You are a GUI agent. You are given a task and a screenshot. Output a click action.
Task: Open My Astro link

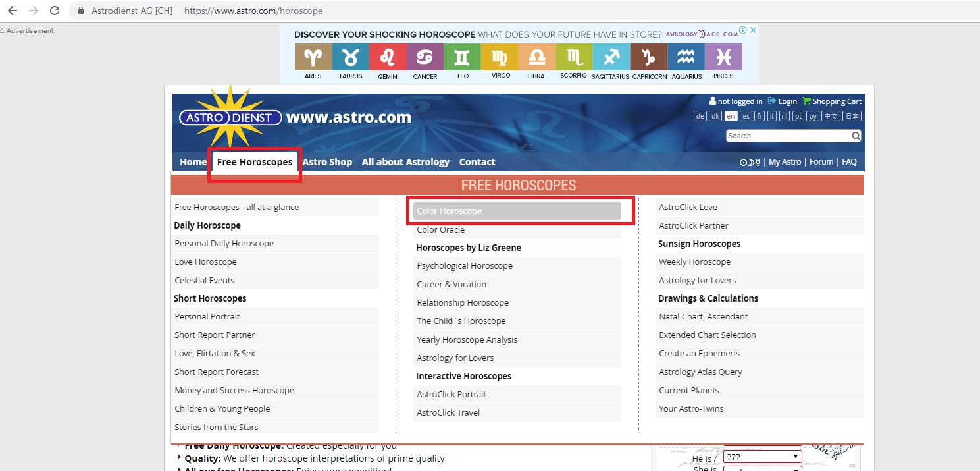pos(785,162)
